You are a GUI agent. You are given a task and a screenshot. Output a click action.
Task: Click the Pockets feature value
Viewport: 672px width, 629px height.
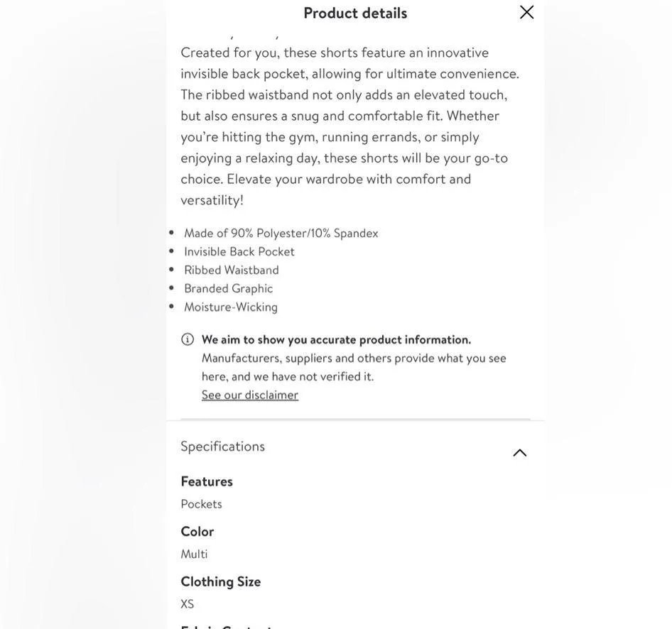pos(201,503)
